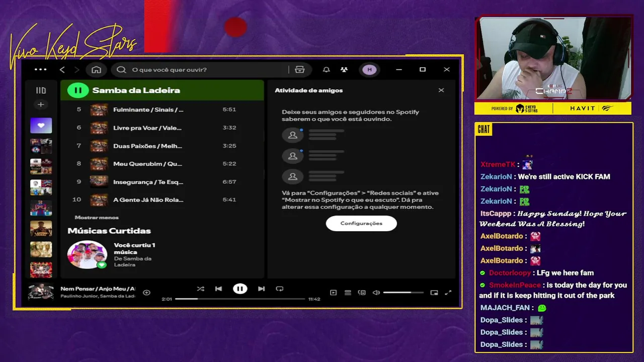Mute the volume speaker icon

[376, 293]
